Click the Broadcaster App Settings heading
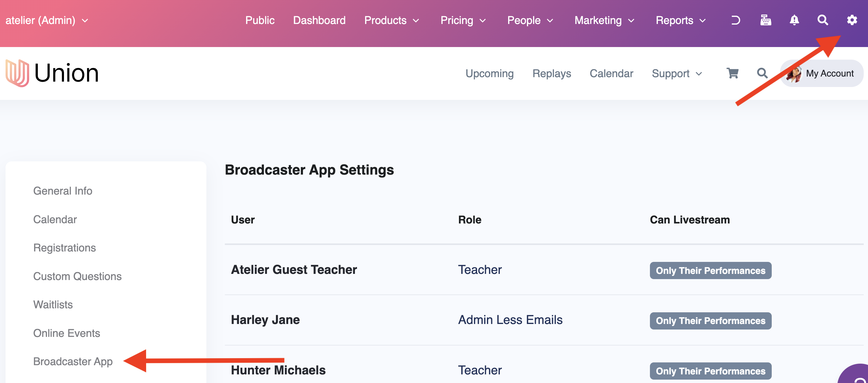The width and height of the screenshot is (868, 383). pyautogui.click(x=309, y=170)
